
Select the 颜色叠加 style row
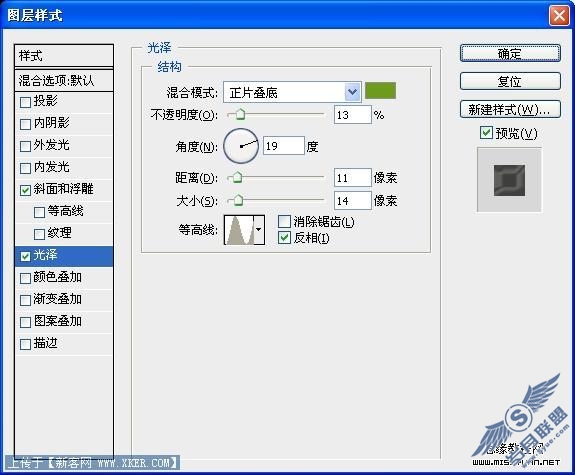64,278
